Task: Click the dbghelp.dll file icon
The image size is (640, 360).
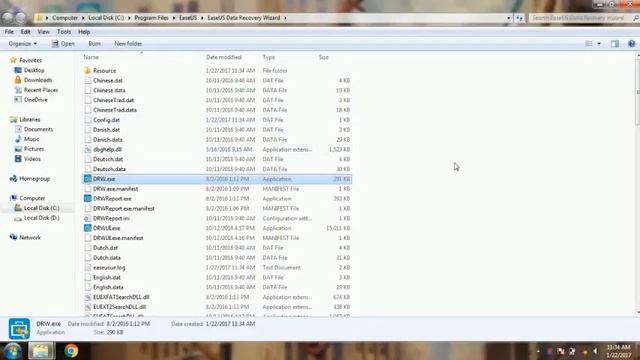Action: (x=87, y=149)
